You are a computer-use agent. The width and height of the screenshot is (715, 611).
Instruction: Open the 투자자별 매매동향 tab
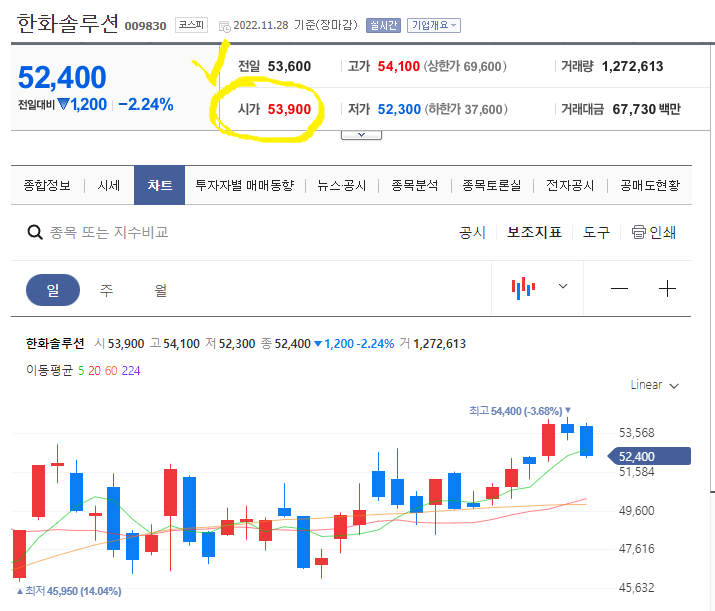245,186
